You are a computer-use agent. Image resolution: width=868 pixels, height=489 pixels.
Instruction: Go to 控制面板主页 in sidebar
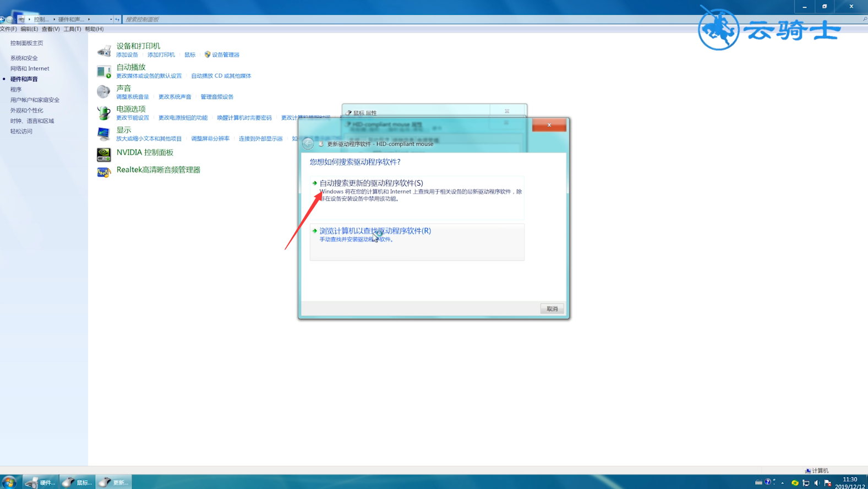click(x=26, y=43)
